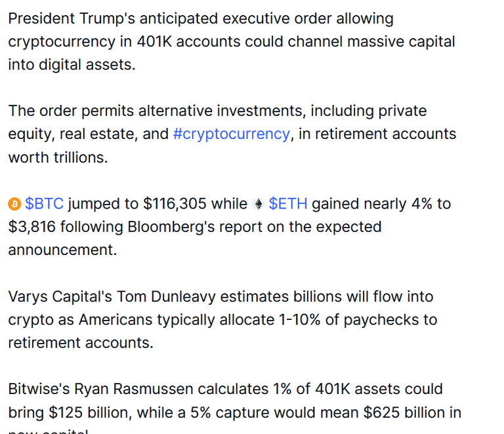Click the "$125 billion" figure
504x434 pixels.
coord(91,412)
